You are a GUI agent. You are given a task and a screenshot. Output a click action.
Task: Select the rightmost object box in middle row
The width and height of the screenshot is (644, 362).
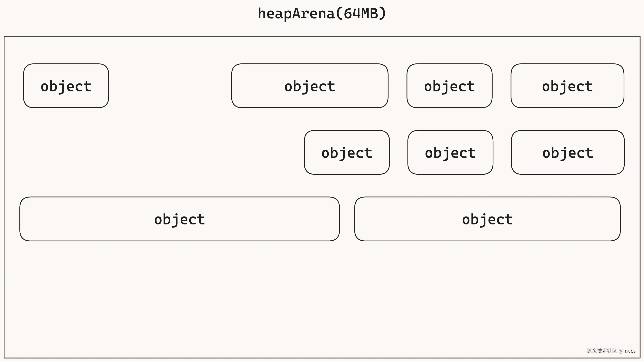pyautogui.click(x=567, y=152)
